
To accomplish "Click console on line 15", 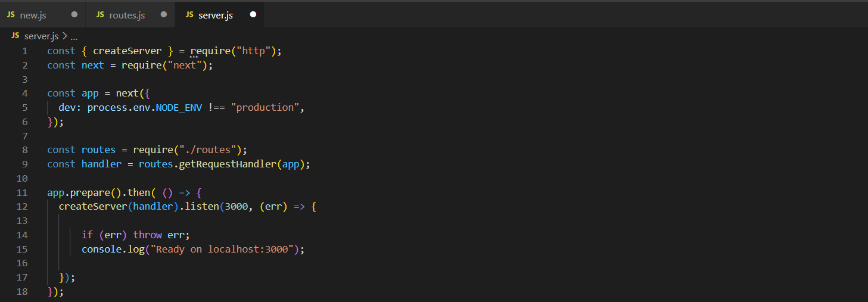I will 101,250.
